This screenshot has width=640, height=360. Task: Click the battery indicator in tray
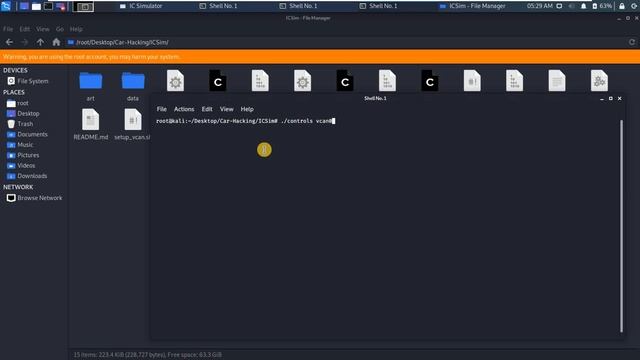click(603, 6)
